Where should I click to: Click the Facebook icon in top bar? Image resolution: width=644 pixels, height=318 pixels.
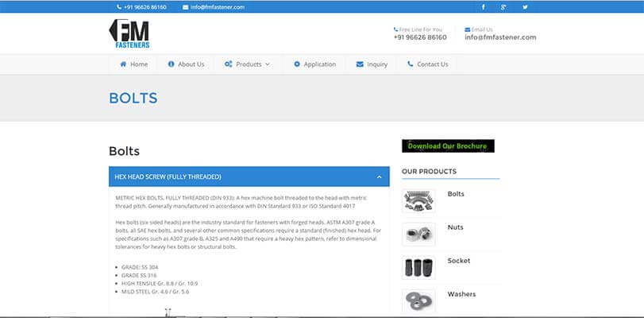point(484,7)
